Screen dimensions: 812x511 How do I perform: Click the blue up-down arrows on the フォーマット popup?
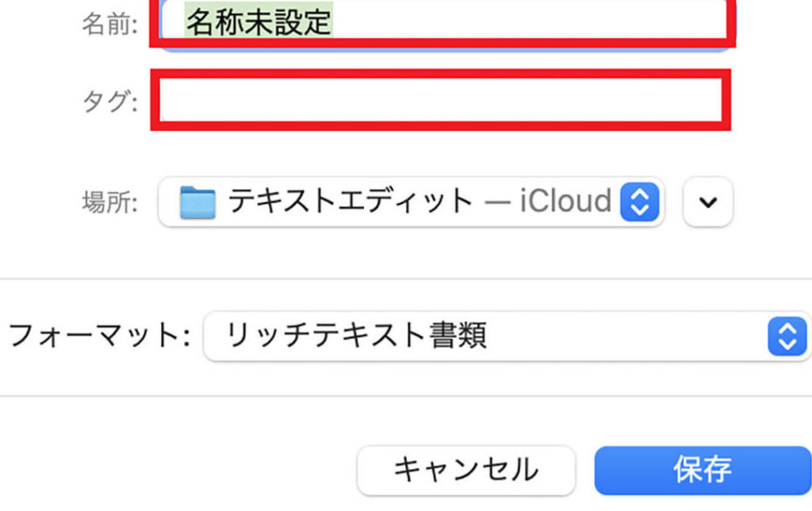tap(786, 336)
